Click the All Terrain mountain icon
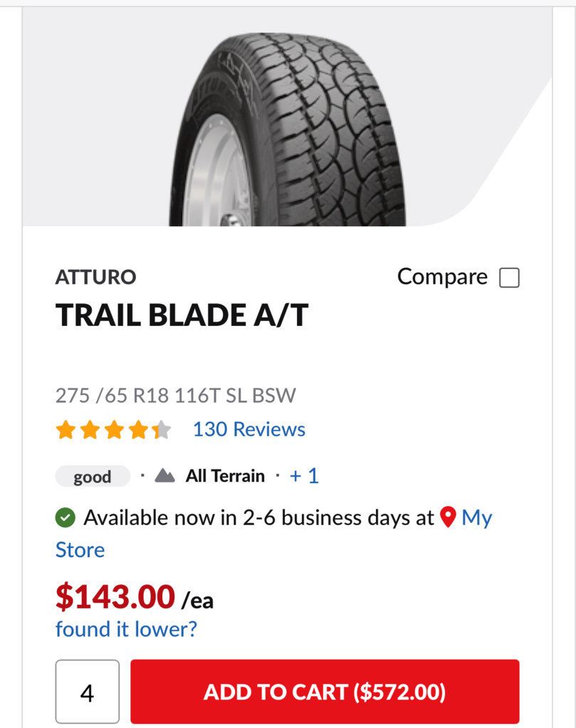The image size is (576, 728). tap(165, 476)
